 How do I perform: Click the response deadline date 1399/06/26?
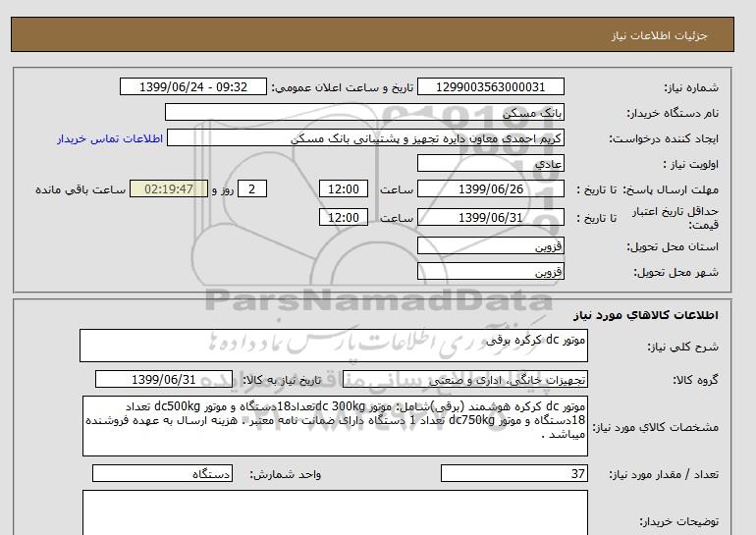point(490,189)
